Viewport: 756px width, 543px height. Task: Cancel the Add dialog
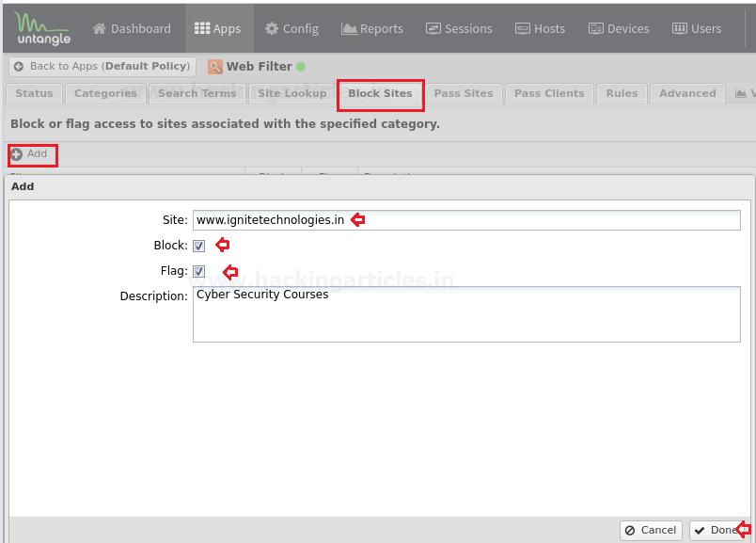[651, 531]
